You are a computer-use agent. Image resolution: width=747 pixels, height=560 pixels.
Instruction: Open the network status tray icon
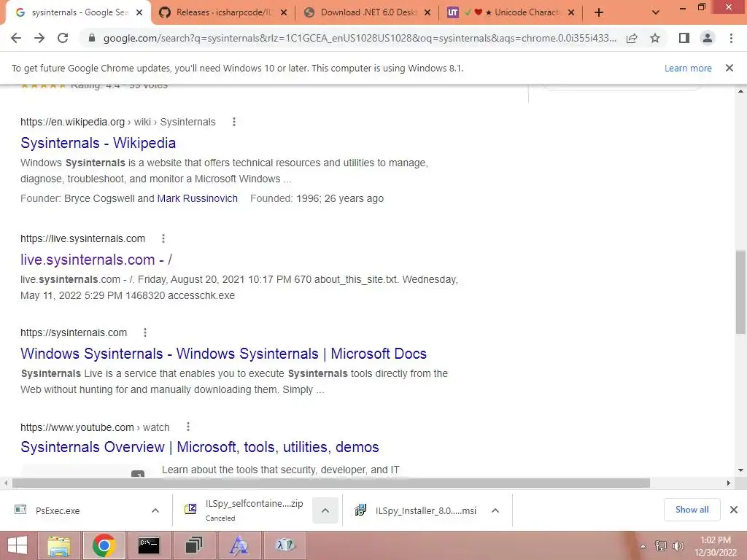[x=661, y=546]
